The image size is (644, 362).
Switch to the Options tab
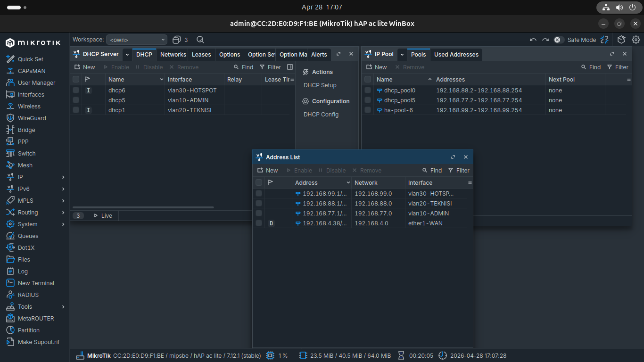pyautogui.click(x=230, y=54)
